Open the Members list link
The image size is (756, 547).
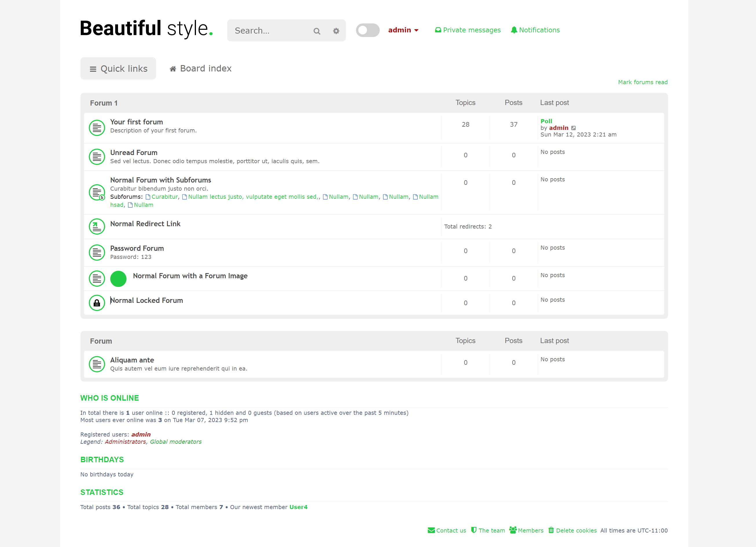click(526, 530)
